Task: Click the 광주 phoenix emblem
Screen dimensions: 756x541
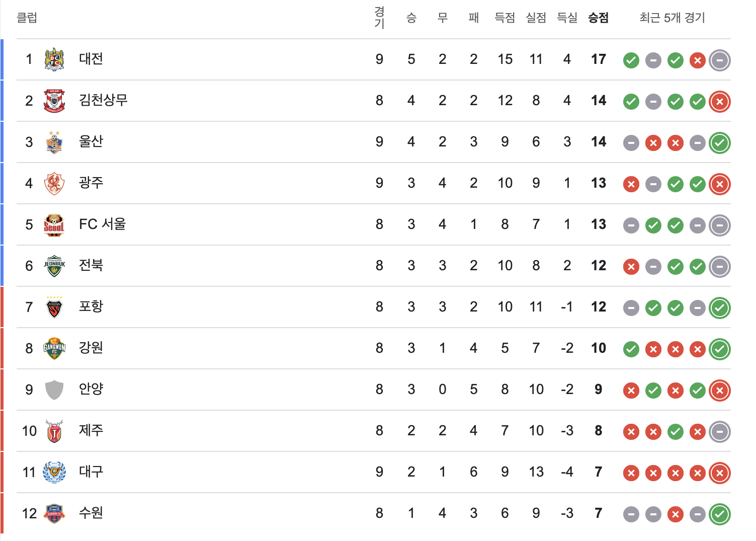Action: click(x=54, y=183)
